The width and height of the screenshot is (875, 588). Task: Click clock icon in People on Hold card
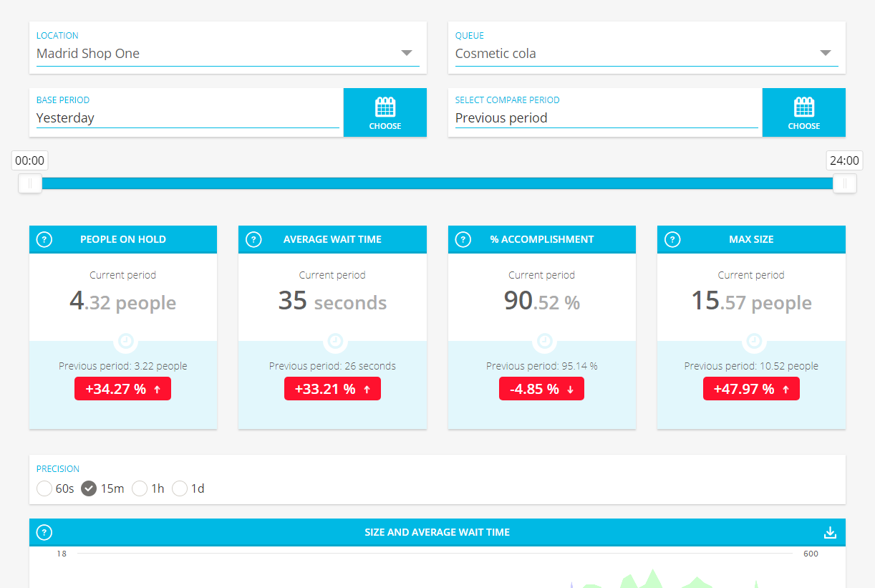tap(125, 341)
